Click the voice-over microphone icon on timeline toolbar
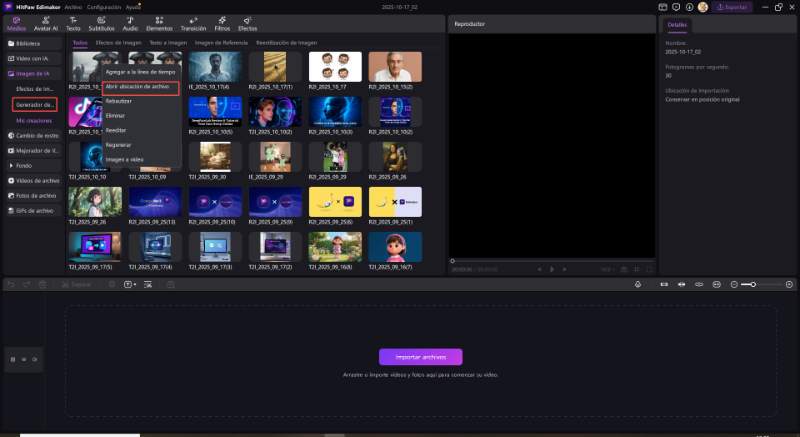 coord(638,284)
